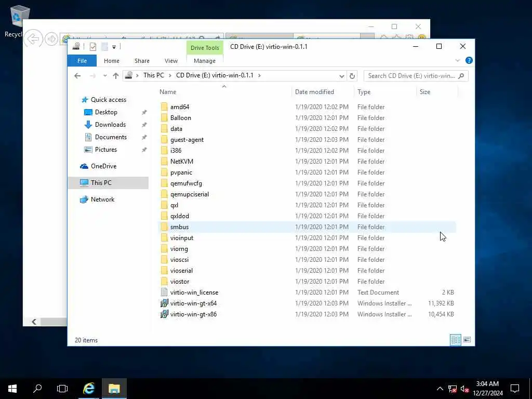The image size is (532, 399).
Task: Open Documents in navigation pane
Action: click(111, 137)
